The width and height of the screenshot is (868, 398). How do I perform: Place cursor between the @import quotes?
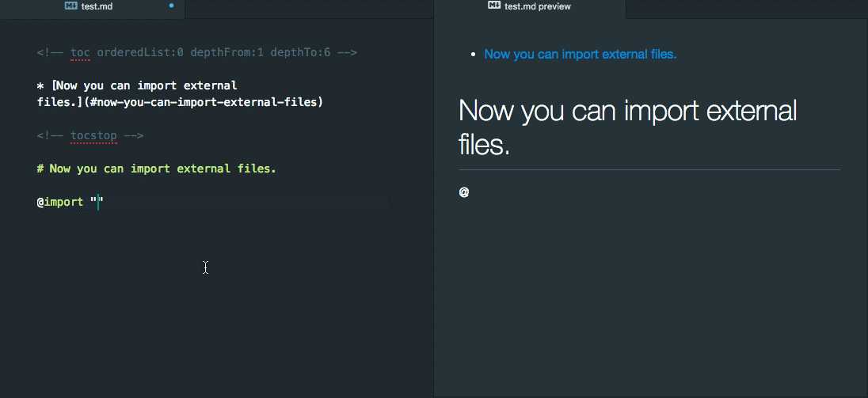tap(98, 203)
